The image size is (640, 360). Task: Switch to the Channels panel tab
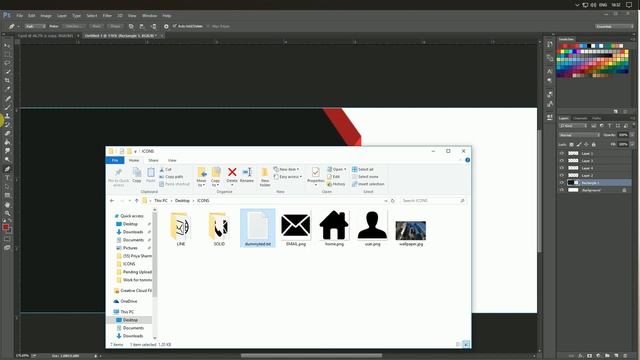pos(580,118)
